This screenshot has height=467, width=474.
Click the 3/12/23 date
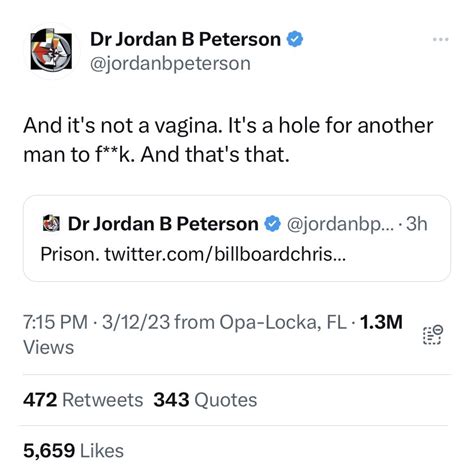click(x=136, y=322)
